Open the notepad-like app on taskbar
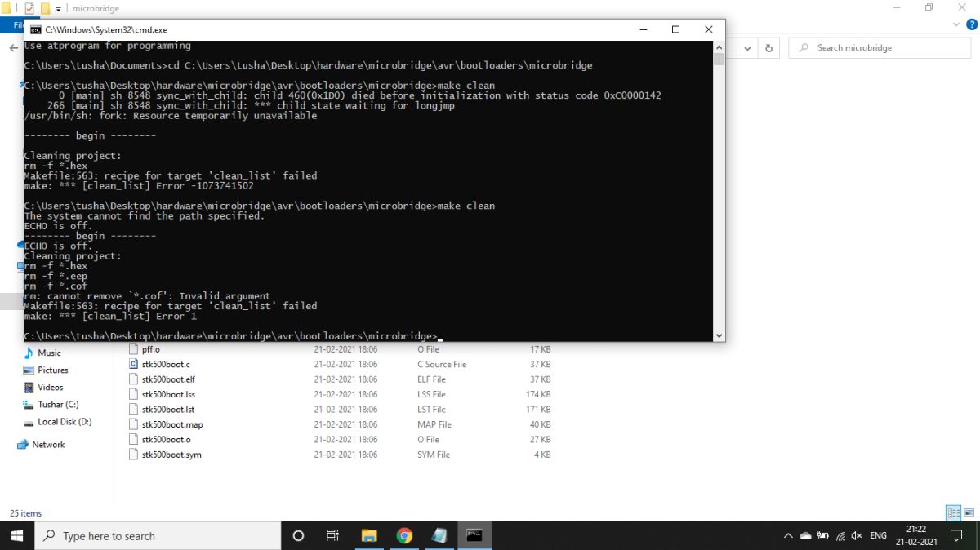 439,535
